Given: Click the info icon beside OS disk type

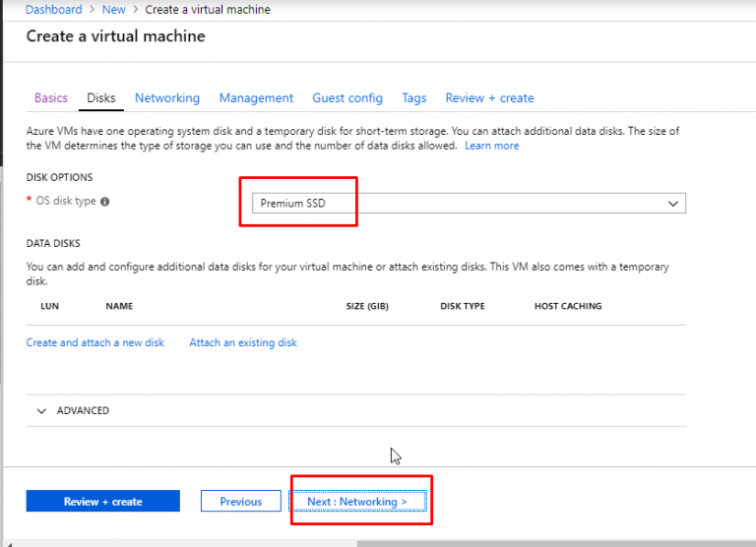Looking at the screenshot, I should pos(105,202).
